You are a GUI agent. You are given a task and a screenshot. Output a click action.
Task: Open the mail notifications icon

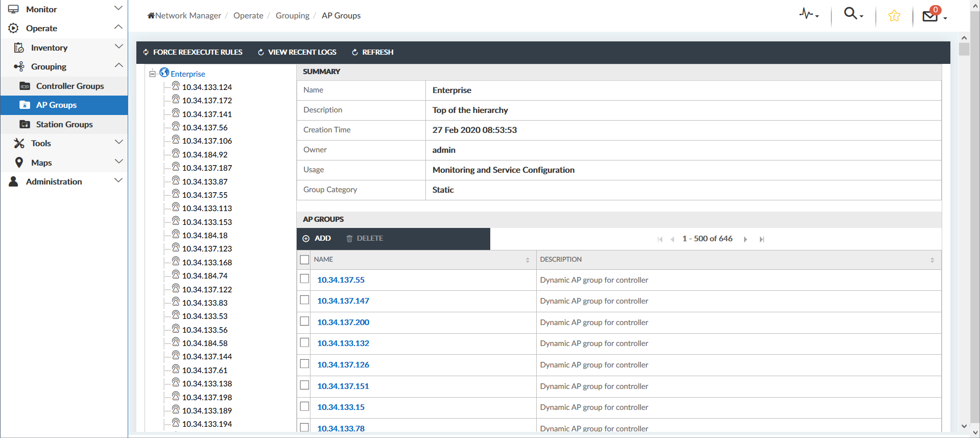tap(930, 16)
